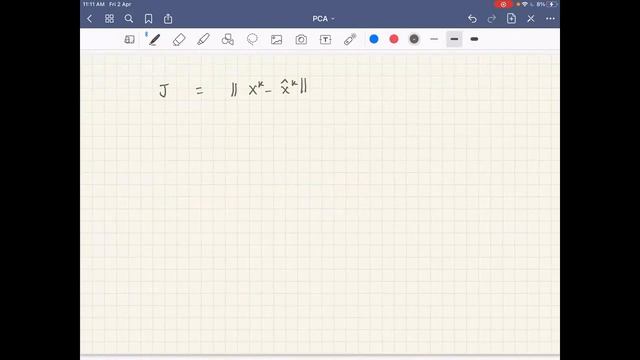Open the page thumbnails grid view
The image size is (640, 360).
[x=109, y=19]
